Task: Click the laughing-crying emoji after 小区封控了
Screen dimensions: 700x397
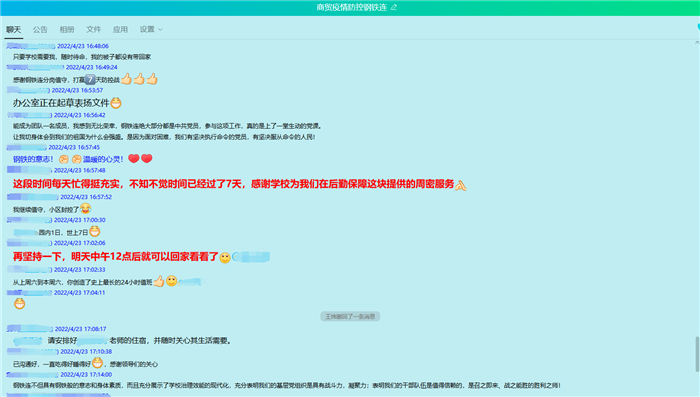Action: (x=85, y=209)
